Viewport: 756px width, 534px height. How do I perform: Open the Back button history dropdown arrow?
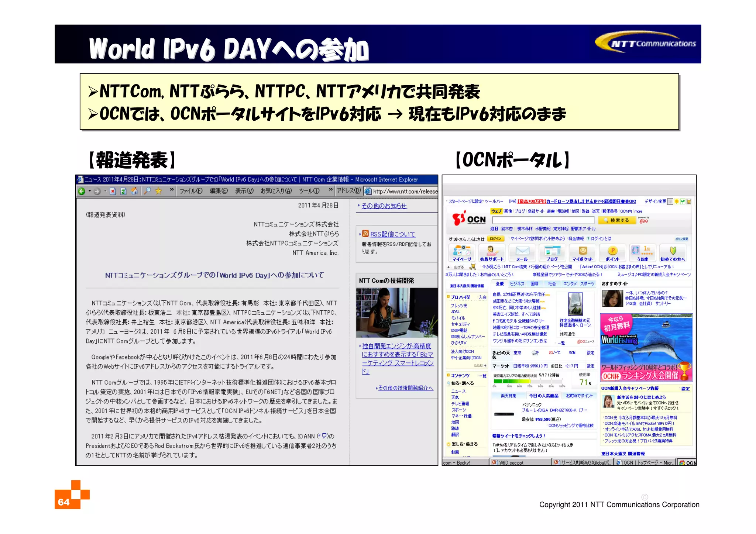(89, 191)
